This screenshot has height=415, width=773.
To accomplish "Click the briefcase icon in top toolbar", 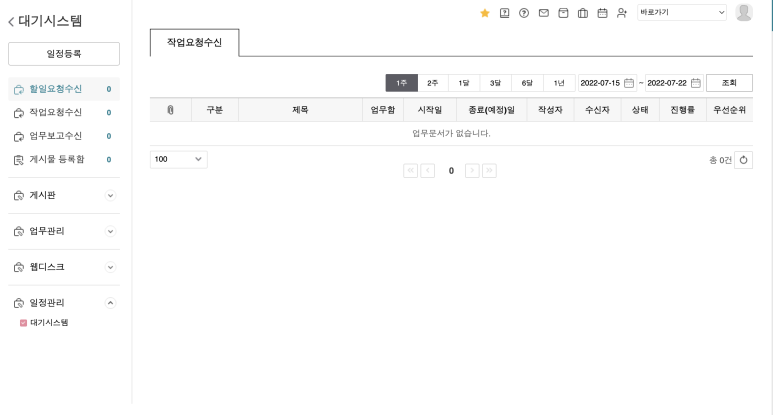I will coord(582,13).
